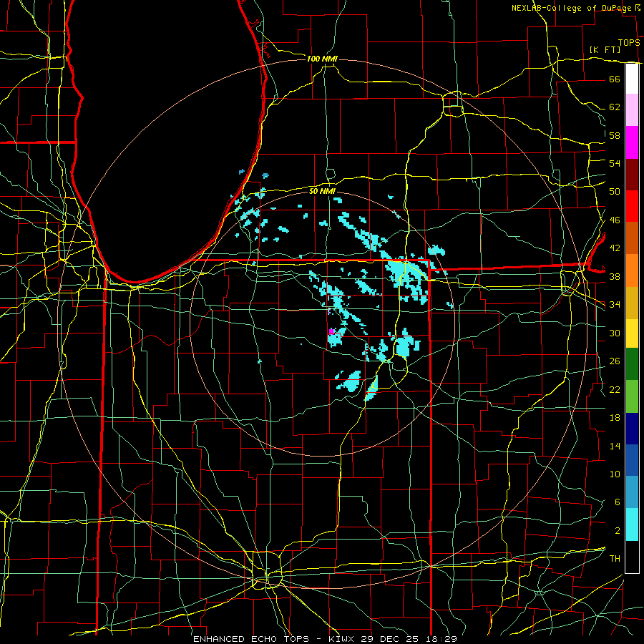Click the dark maroon legend swatch
Image resolution: width=644 pixels, height=644 pixels.
pos(632,175)
